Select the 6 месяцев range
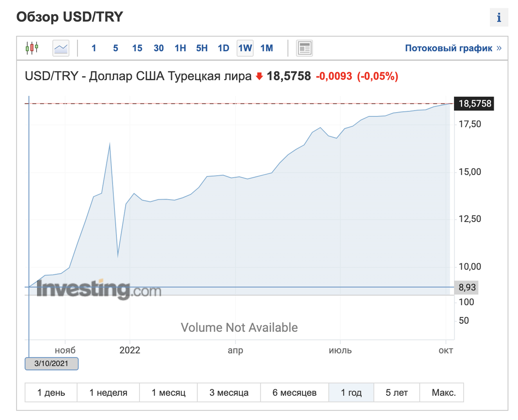The image size is (518, 420). pos(294,393)
